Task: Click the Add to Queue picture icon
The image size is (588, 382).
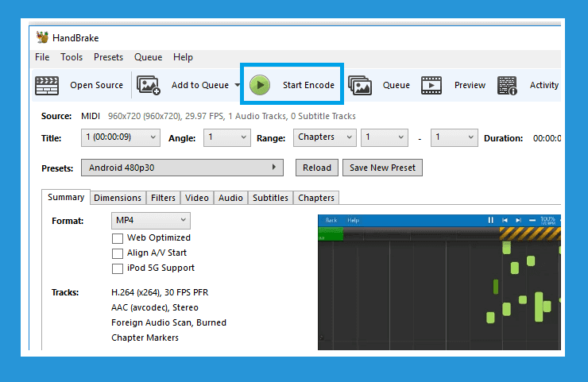Action: 149,86
